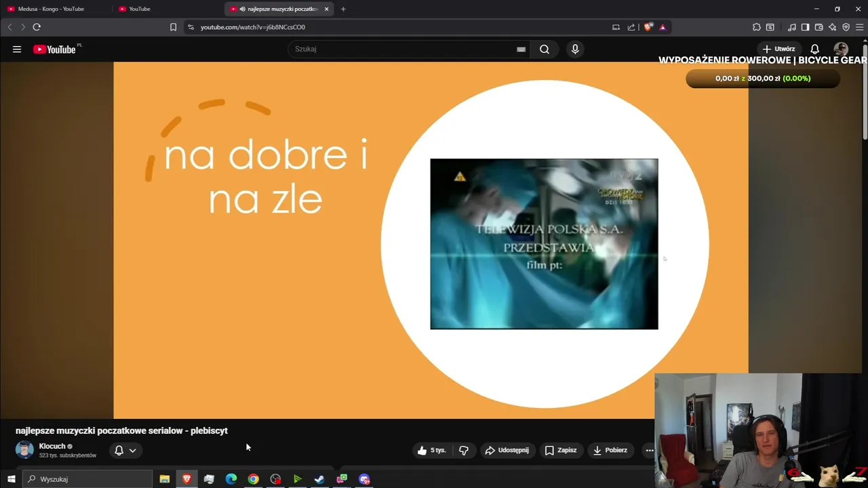The image size is (868, 488).
Task: Open Leo AI sparkle icon
Action: click(x=832, y=27)
